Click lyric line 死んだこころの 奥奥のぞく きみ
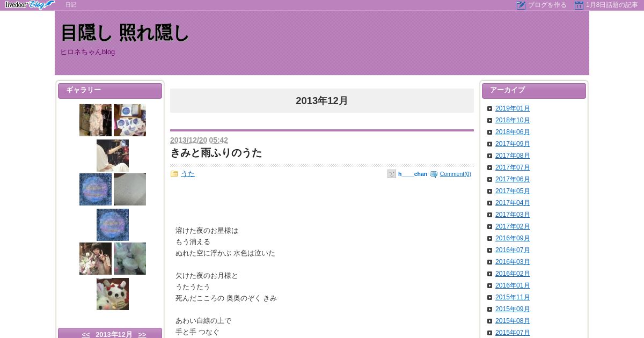644x338 pixels. click(x=226, y=298)
